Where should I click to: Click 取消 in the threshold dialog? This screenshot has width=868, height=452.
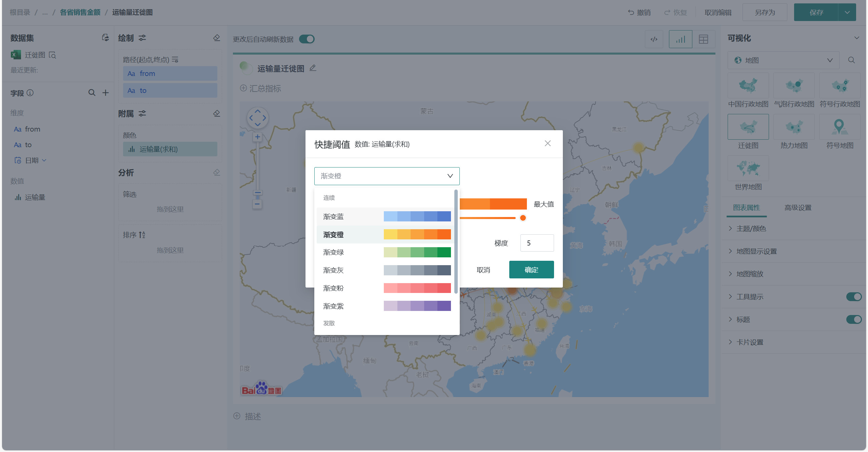(483, 270)
